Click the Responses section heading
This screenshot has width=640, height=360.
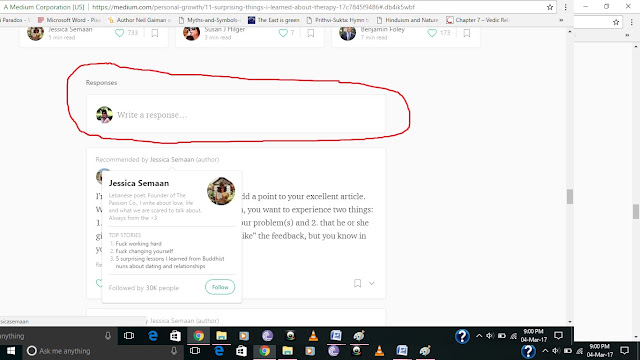click(101, 82)
